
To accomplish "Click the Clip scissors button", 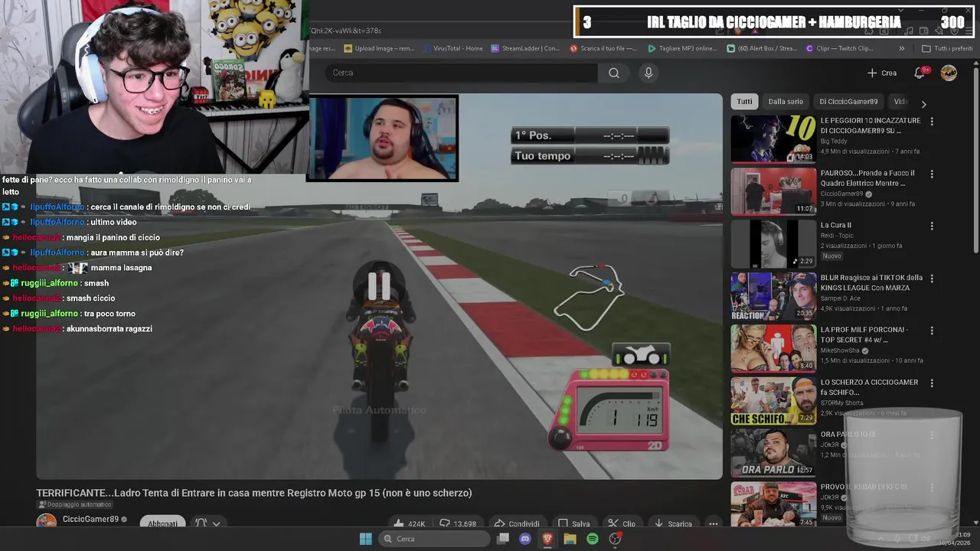I will (622, 523).
